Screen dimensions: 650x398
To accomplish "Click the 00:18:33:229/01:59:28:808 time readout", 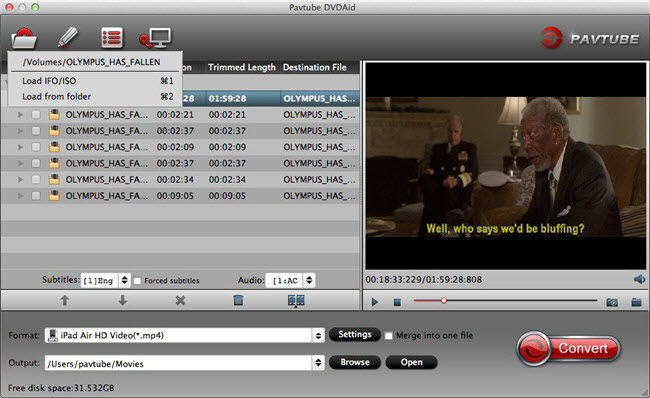I will pos(424,279).
